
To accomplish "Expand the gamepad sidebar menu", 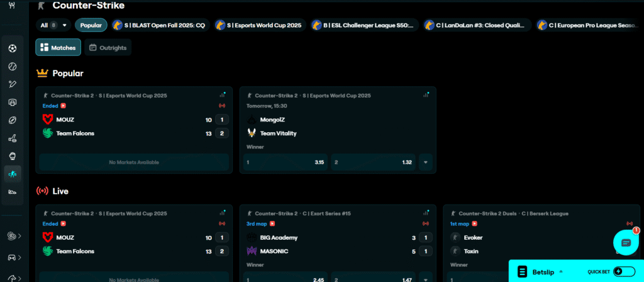I will 14,257.
